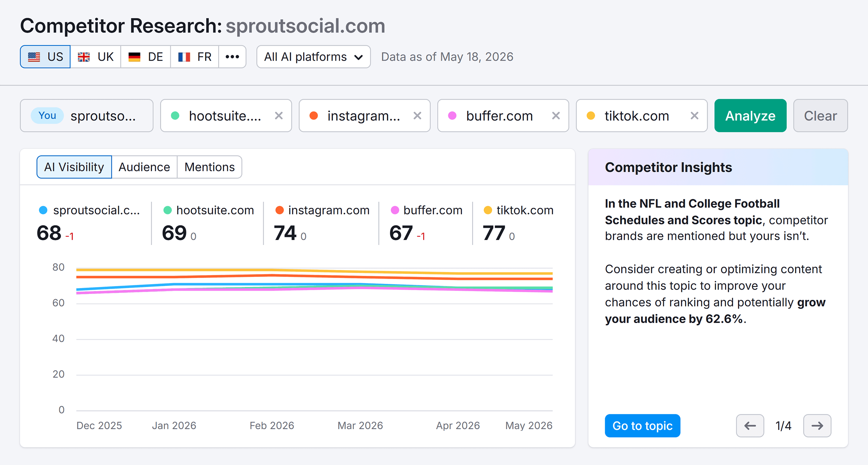Click the German flag icon
Viewport: 868px width, 465px height.
tap(134, 57)
